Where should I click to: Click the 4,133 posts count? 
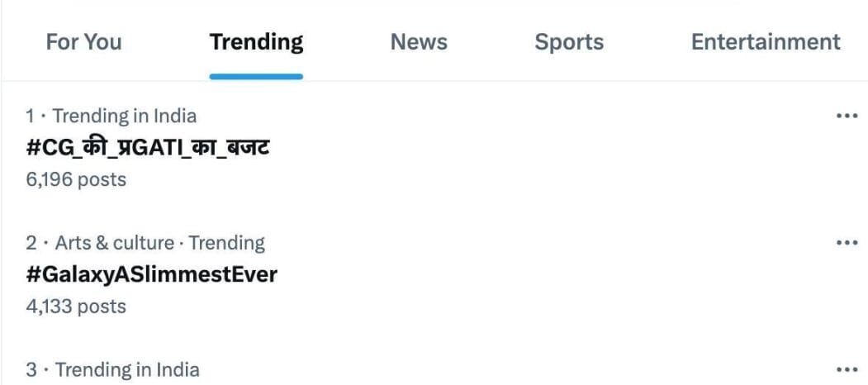click(x=76, y=306)
